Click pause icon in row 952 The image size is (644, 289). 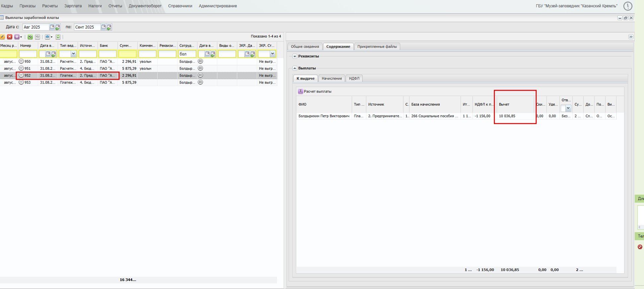(200, 75)
